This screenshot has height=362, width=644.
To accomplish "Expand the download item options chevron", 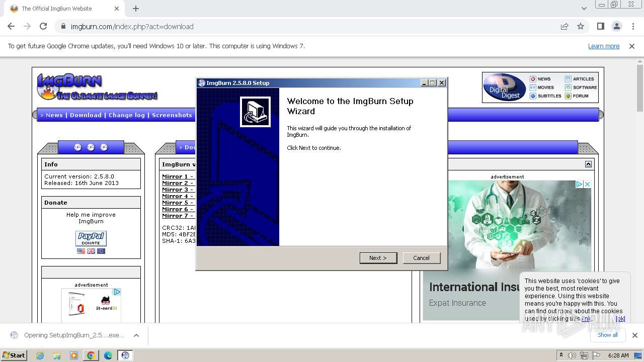I will pos(136,335).
